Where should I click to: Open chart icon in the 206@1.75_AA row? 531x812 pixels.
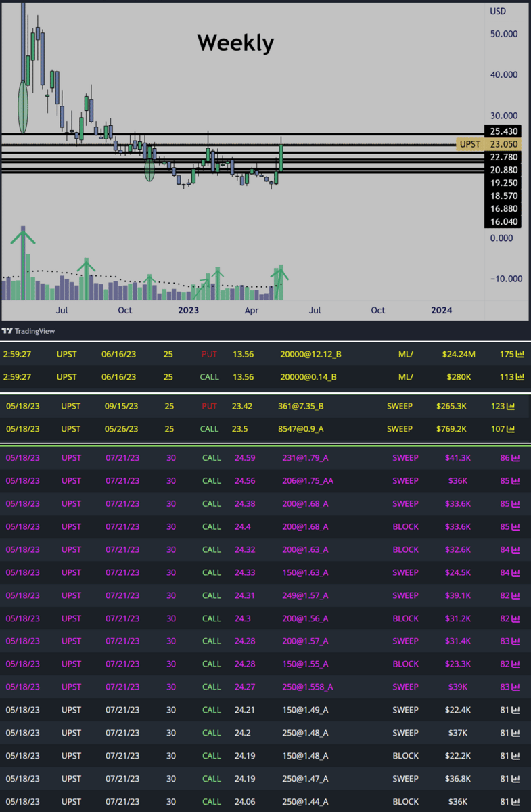[515, 481]
